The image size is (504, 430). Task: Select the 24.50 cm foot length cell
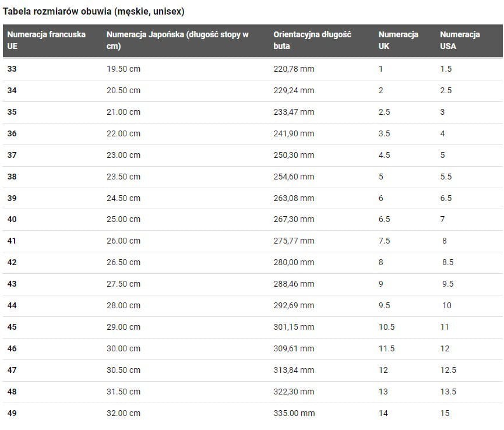[x=123, y=198]
